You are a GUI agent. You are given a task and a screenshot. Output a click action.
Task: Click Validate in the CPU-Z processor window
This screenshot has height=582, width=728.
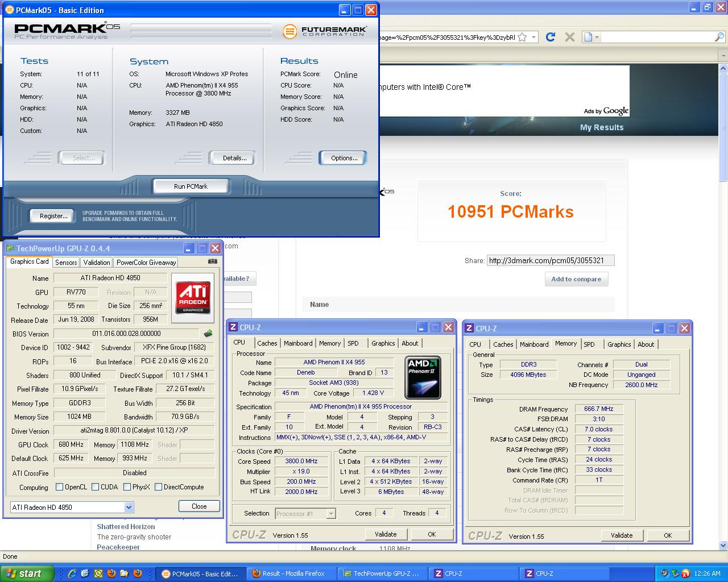386,534
